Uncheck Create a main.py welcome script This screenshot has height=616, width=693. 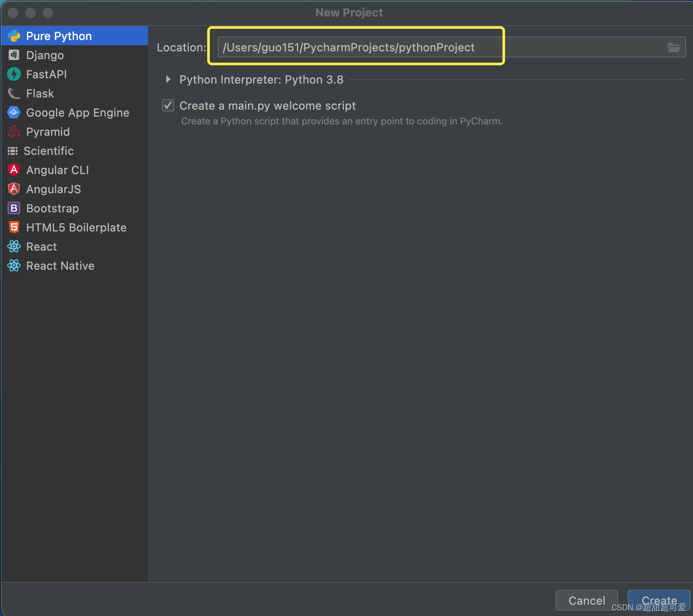pos(168,105)
